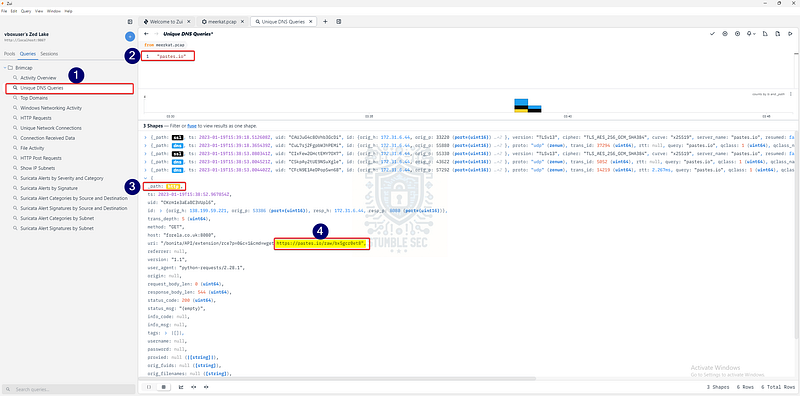Close the Welcome to Zui tab
This screenshot has height=396, width=800.
[x=189, y=22]
